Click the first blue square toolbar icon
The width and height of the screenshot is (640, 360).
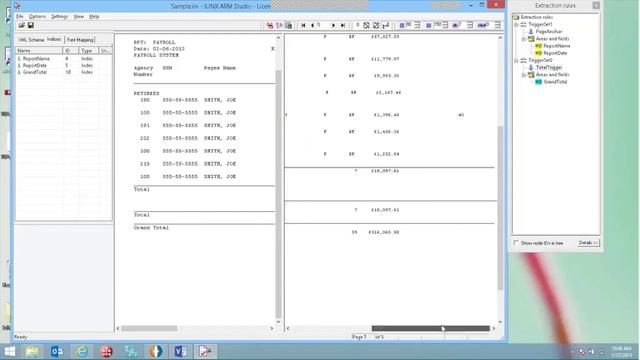[402, 25]
